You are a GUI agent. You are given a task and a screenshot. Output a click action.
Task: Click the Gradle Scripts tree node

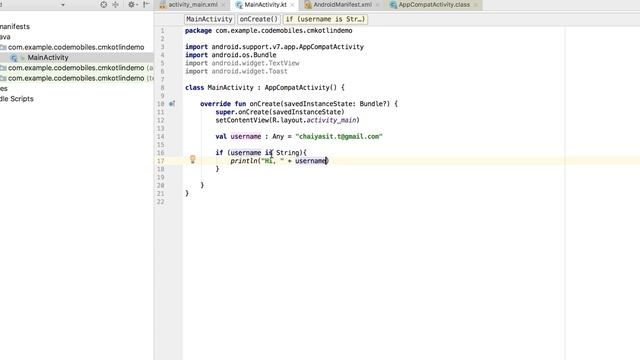pos(17,99)
